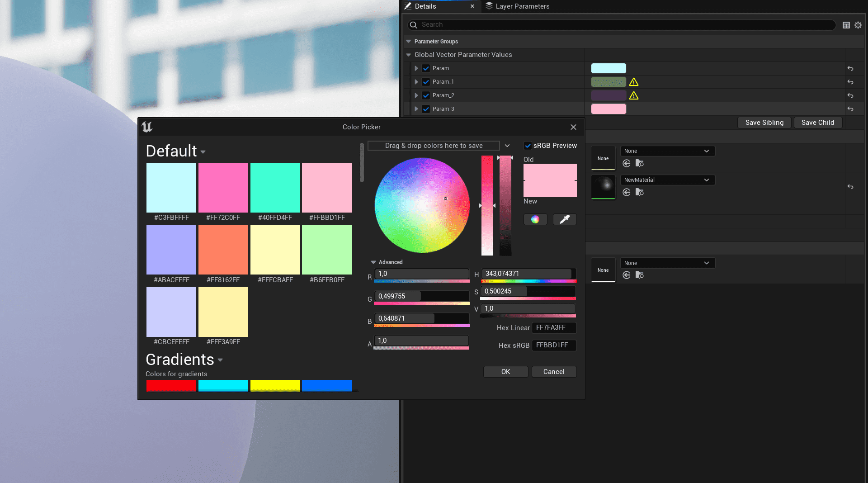Image resolution: width=868 pixels, height=483 pixels.
Task: Expand the Param row
Action: click(416, 68)
